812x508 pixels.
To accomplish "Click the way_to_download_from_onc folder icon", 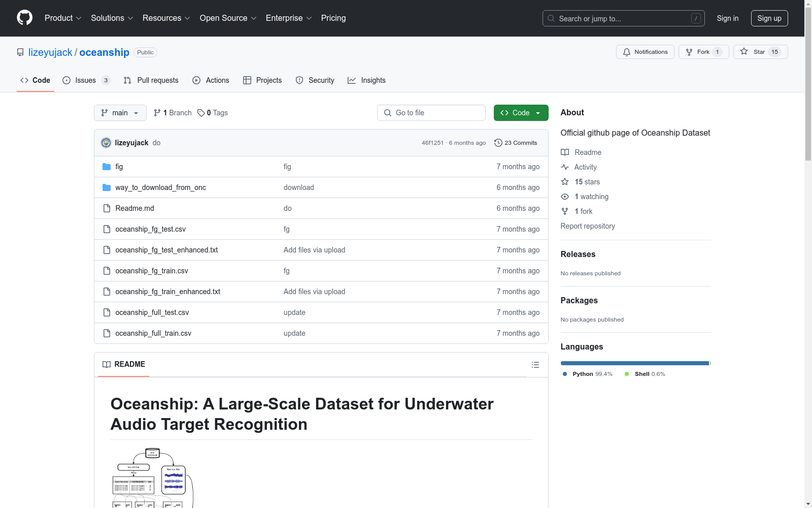I will coord(107,187).
